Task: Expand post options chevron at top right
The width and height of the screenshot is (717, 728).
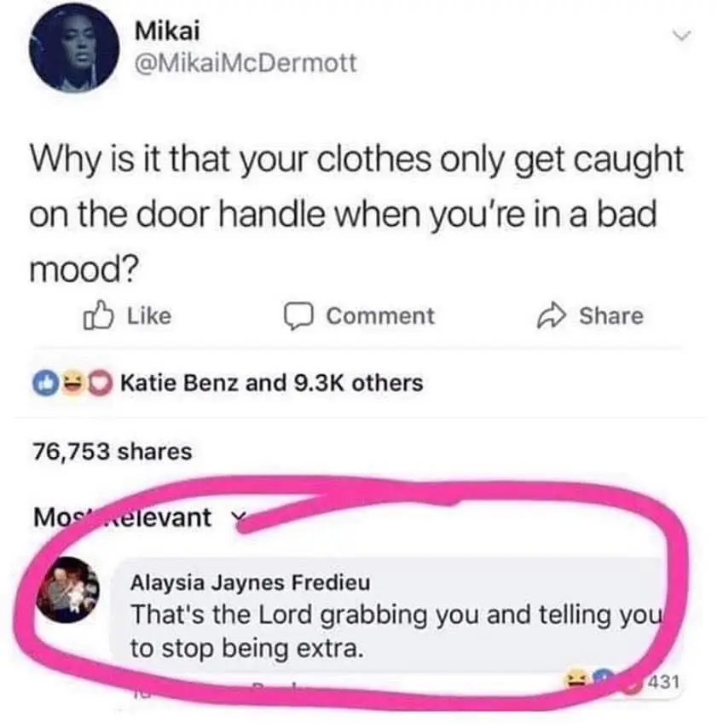Action: point(681,35)
